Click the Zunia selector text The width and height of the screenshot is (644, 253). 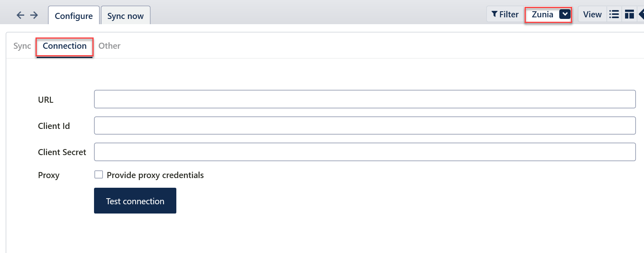542,15
